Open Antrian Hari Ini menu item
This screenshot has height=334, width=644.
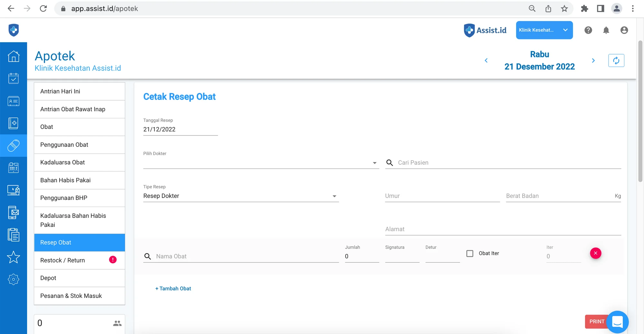point(80,91)
